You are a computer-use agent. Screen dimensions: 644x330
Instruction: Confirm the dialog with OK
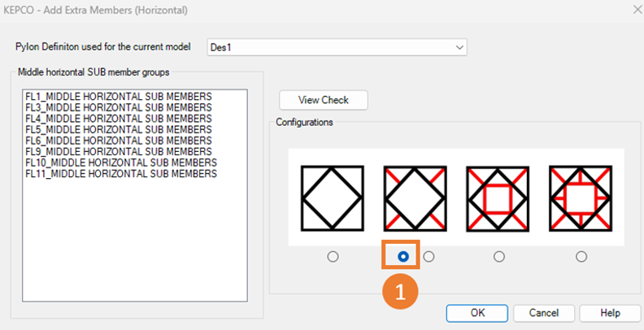coord(477,313)
